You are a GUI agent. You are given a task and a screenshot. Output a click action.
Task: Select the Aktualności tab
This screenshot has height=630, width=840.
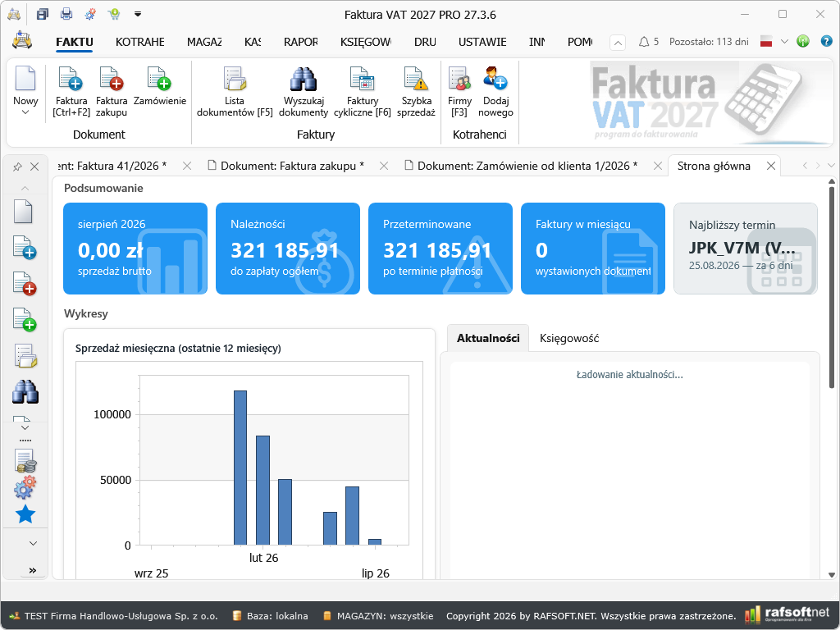point(488,338)
